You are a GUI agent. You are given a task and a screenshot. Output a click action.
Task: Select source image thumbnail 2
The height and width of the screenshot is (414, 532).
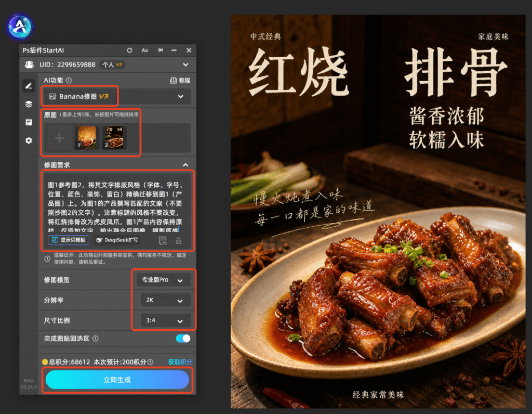click(115, 138)
